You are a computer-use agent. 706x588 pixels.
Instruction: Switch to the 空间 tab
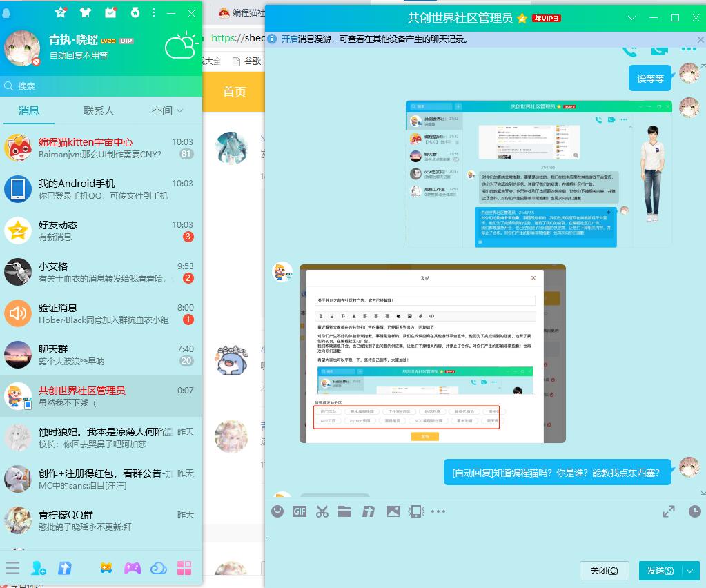tap(161, 110)
